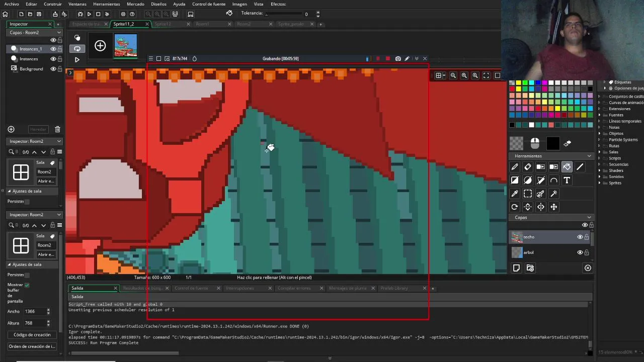Select the Eraser tool in Herramientas

tap(528, 167)
